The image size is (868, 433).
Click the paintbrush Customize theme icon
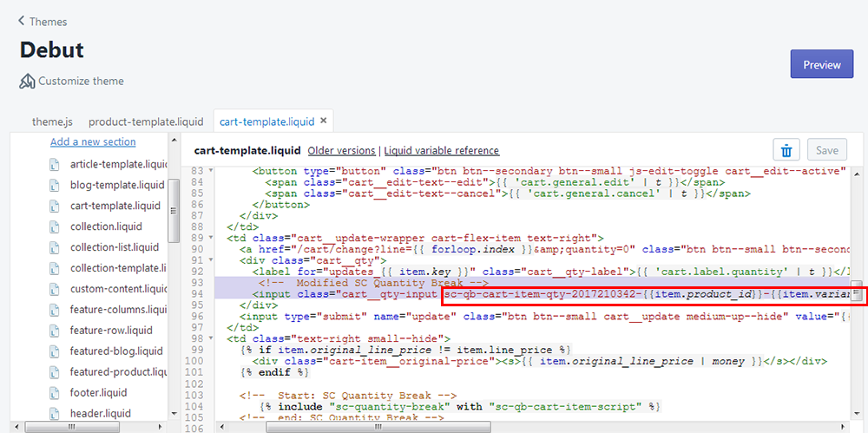(26, 82)
